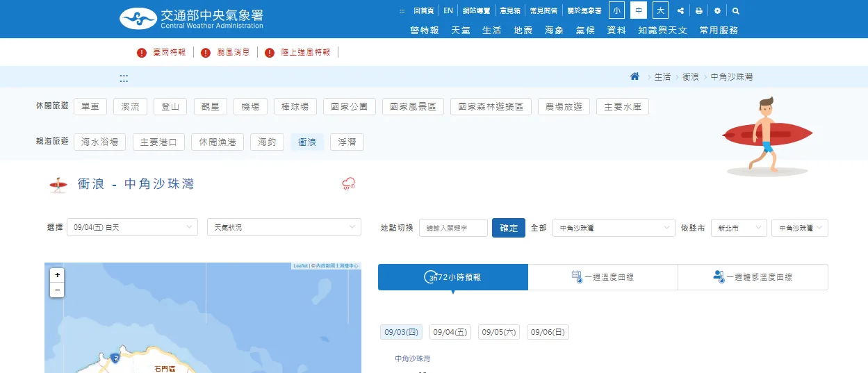Select the 09/05(六) date tab
868x373 pixels.
(498, 332)
